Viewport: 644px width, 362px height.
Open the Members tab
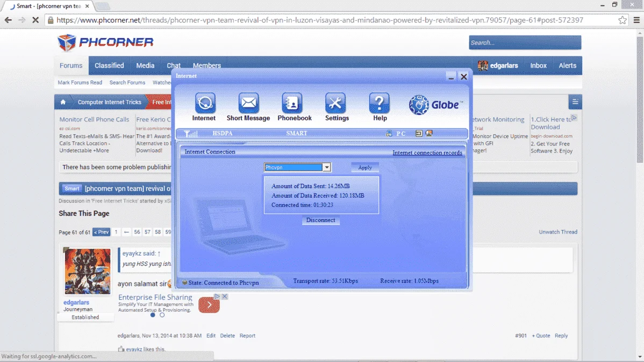[x=207, y=66]
